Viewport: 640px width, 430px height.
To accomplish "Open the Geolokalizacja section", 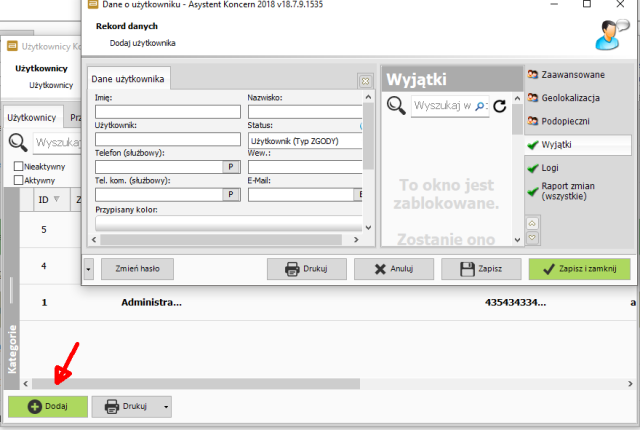I will 563,98.
